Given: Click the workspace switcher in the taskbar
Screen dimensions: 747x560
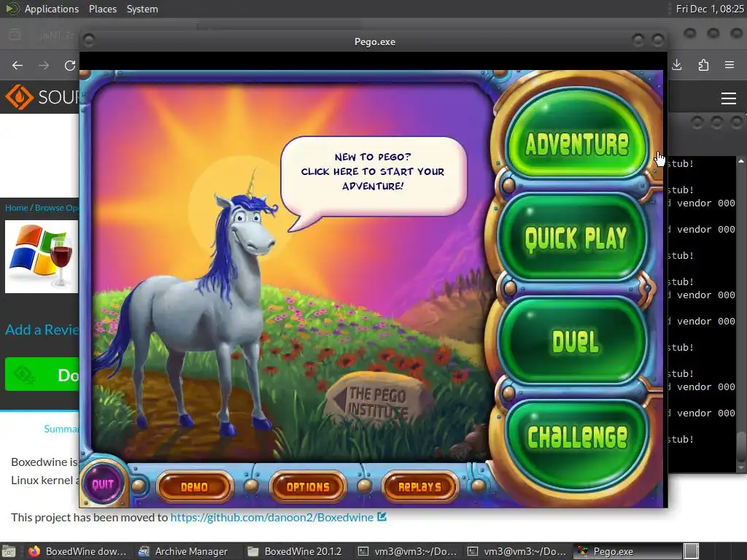Looking at the screenshot, I should pyautogui.click(x=692, y=551).
